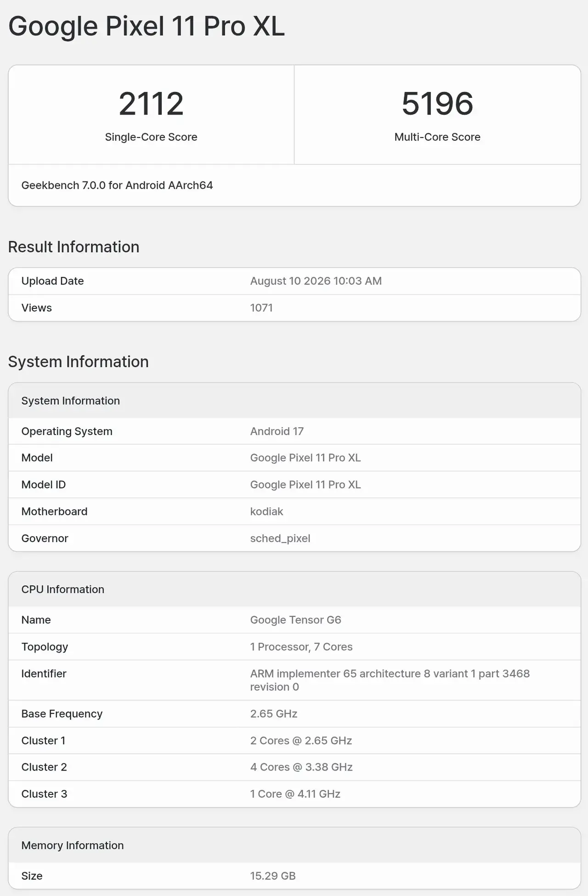This screenshot has height=896, width=588.
Task: Click the "Size" row label
Action: point(32,876)
